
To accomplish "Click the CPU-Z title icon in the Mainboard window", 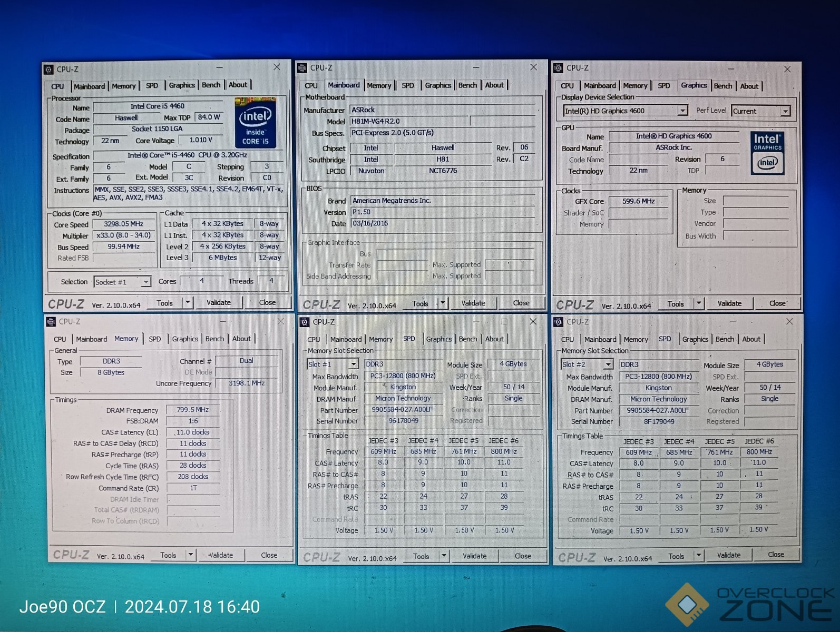I will tap(302, 67).
